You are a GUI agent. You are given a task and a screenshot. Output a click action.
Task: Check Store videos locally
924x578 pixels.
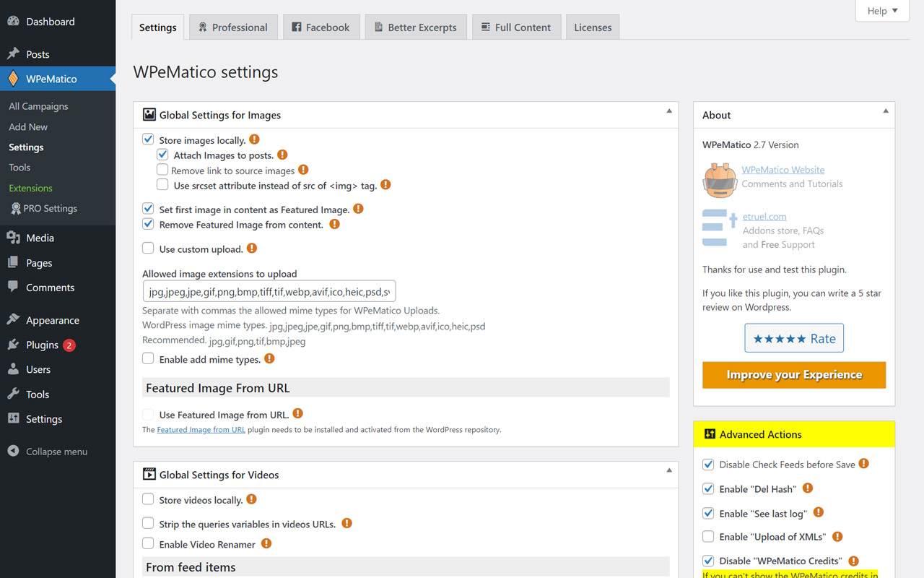pyautogui.click(x=148, y=499)
